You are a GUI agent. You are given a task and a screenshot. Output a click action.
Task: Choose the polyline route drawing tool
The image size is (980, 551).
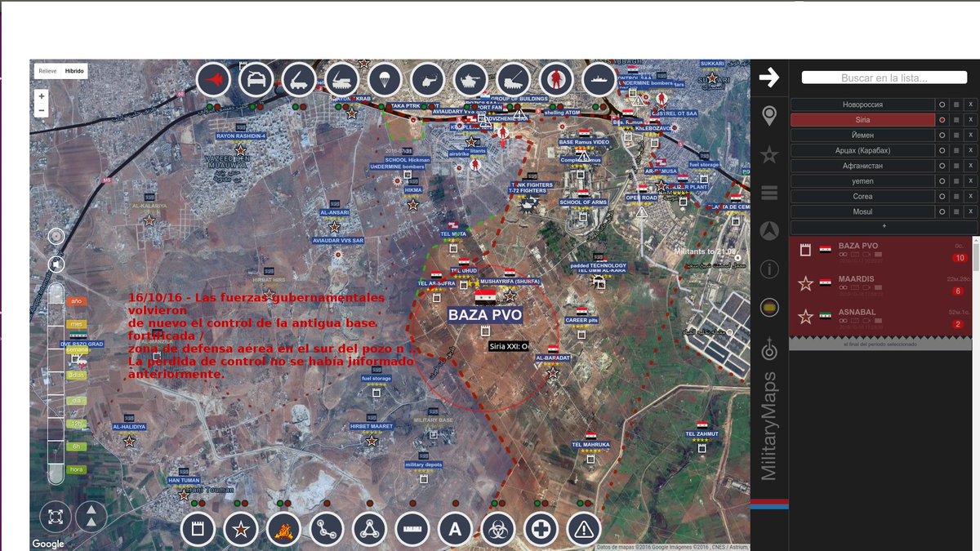[x=327, y=529]
